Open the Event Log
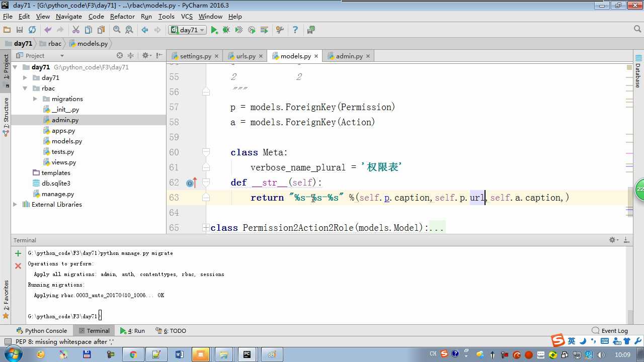644x362 pixels. pyautogui.click(x=610, y=331)
